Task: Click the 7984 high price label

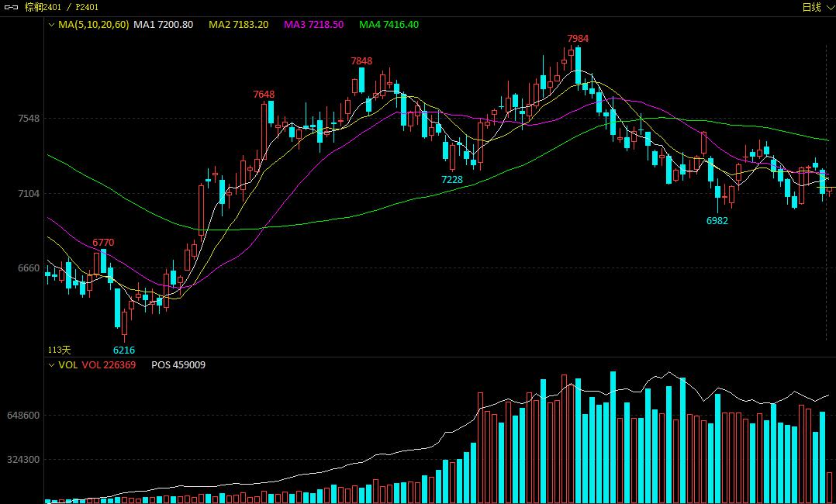Action: [578, 39]
